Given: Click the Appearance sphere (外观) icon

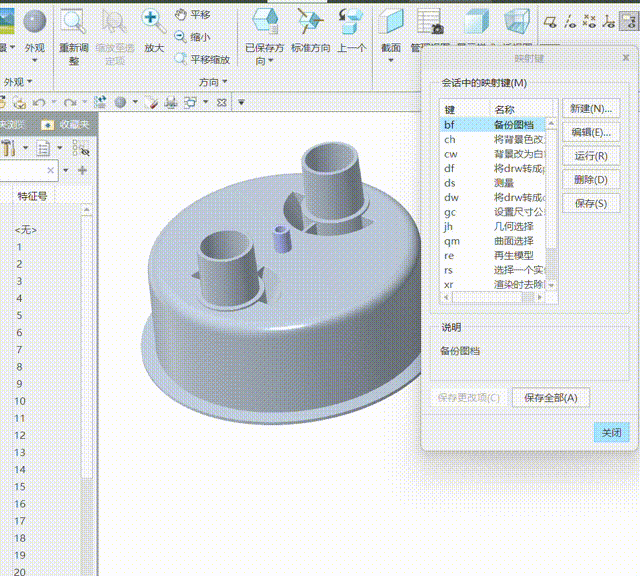Looking at the screenshot, I should pos(35,21).
